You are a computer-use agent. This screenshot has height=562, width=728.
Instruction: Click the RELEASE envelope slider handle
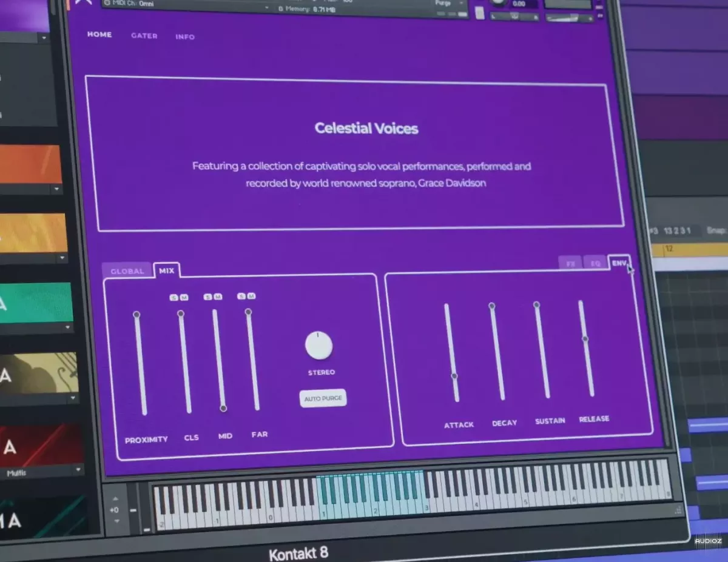pos(585,338)
